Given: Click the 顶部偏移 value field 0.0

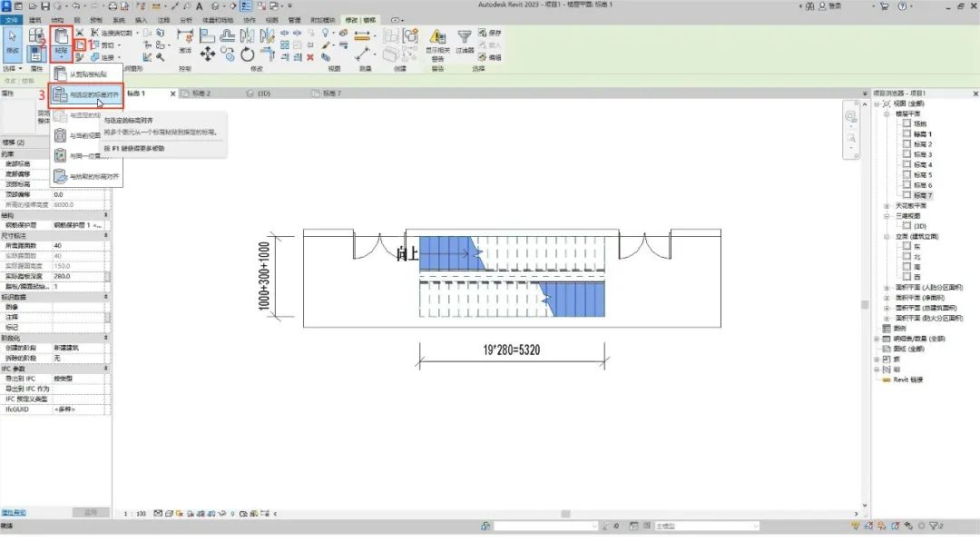Looking at the screenshot, I should click(77, 194).
